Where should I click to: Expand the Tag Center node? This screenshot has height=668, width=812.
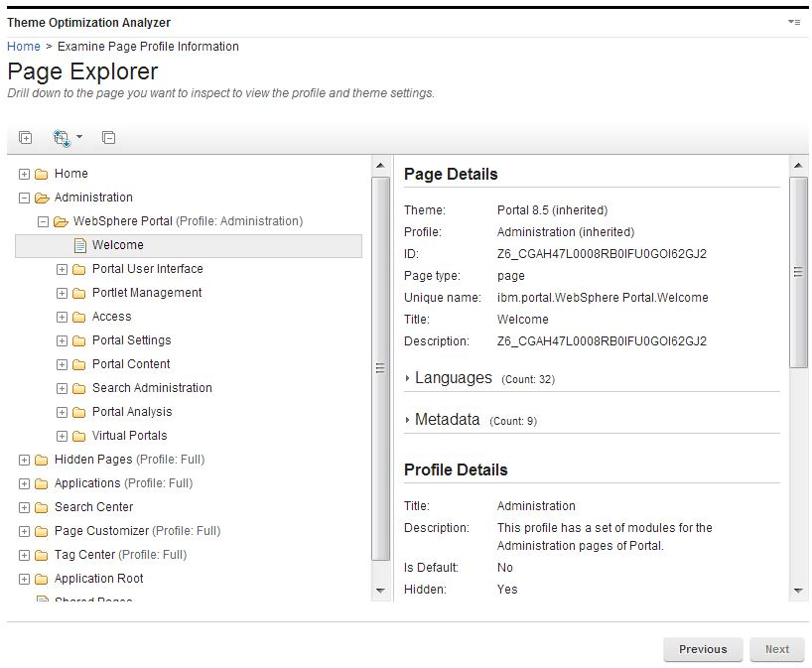(x=24, y=555)
